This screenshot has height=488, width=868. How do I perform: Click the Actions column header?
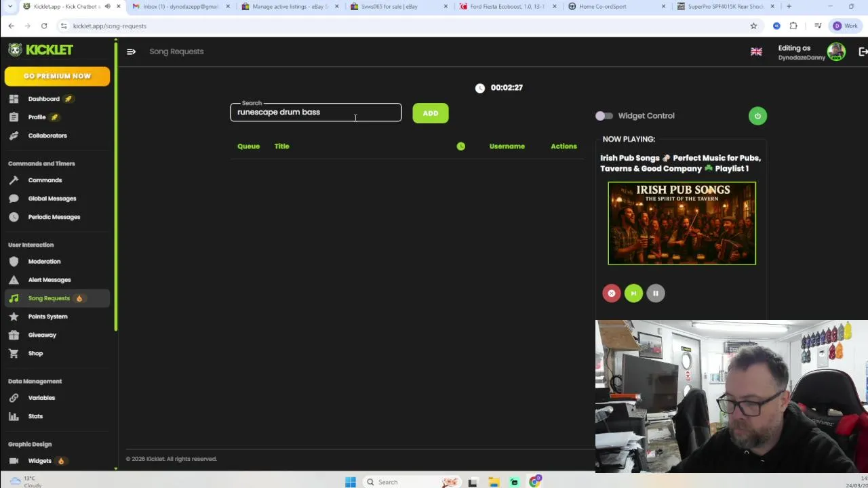coord(564,146)
